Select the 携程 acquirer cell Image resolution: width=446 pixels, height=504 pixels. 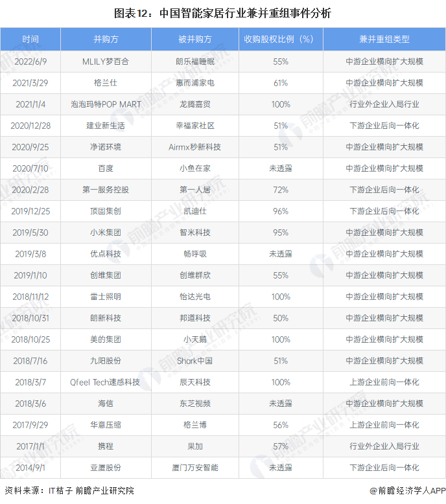[106, 446]
